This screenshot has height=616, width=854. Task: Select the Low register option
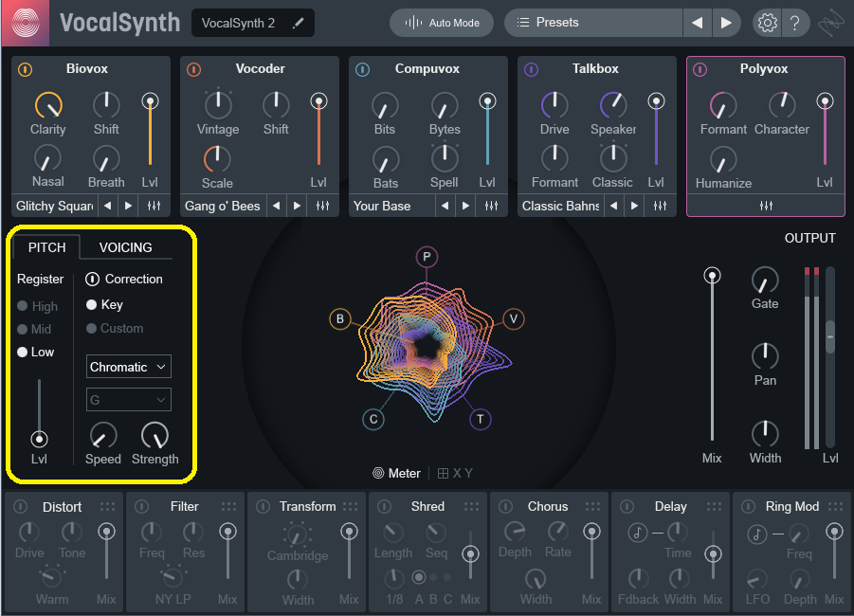coord(35,352)
